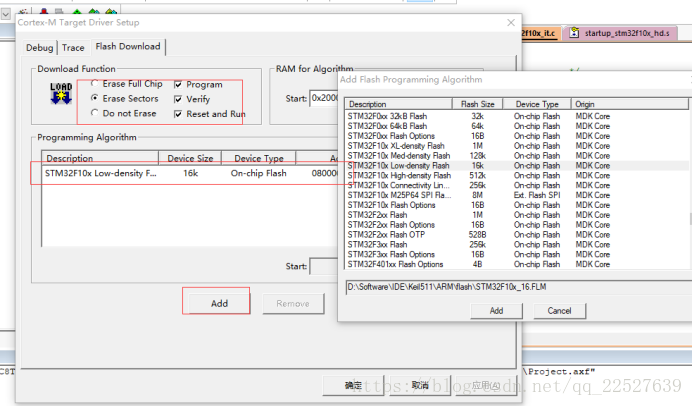693x406 pixels.
Task: Select STM32F0xx 64kB Flash row
Action: [x=517, y=126]
